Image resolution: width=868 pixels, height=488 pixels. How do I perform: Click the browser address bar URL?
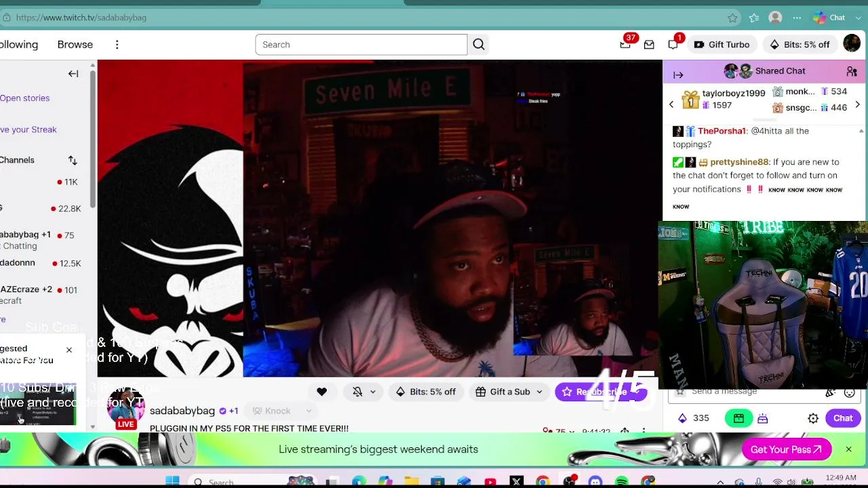pyautogui.click(x=81, y=18)
